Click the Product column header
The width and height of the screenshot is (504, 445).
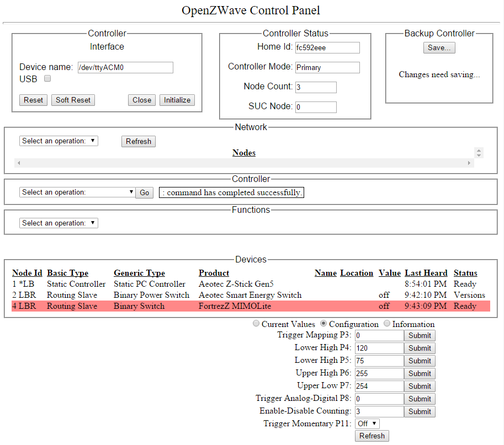(x=214, y=273)
